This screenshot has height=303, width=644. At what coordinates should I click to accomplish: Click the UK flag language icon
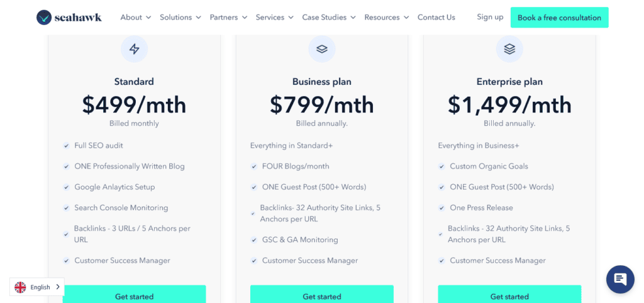click(21, 287)
